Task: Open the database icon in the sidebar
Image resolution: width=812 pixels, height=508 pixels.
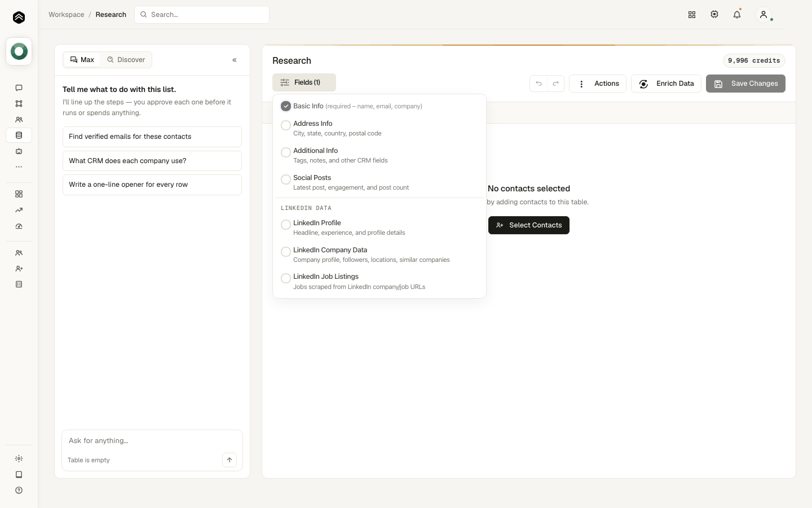Action: pos(19,135)
